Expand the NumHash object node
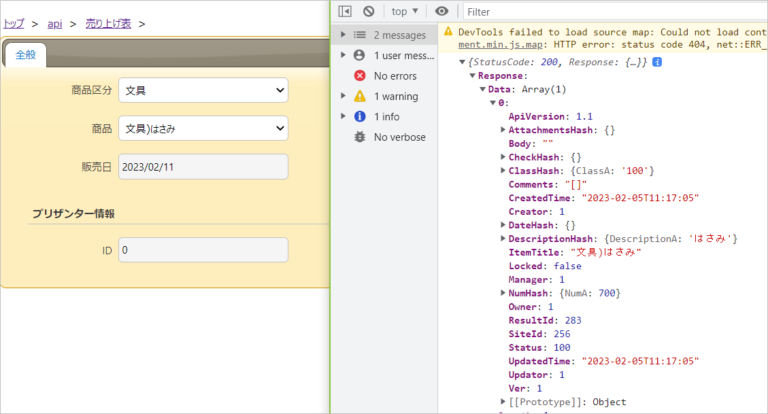Image resolution: width=768 pixels, height=414 pixels. [502, 293]
